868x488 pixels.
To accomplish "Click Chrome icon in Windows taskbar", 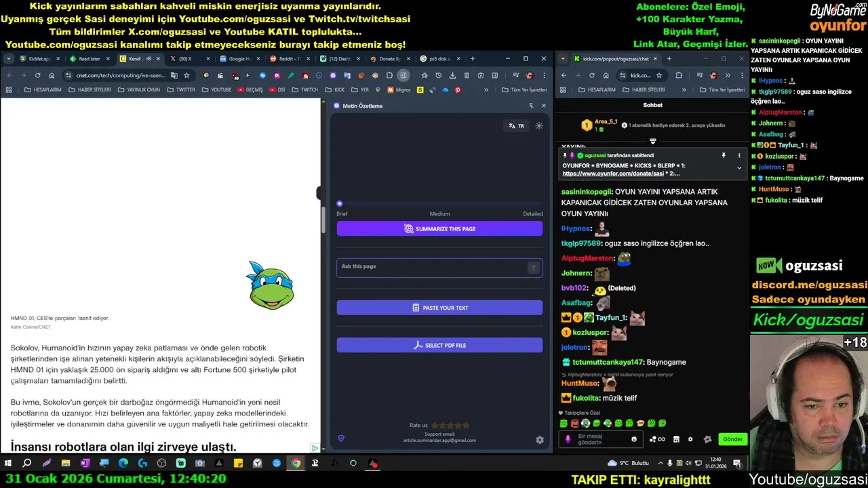I will 296,464.
